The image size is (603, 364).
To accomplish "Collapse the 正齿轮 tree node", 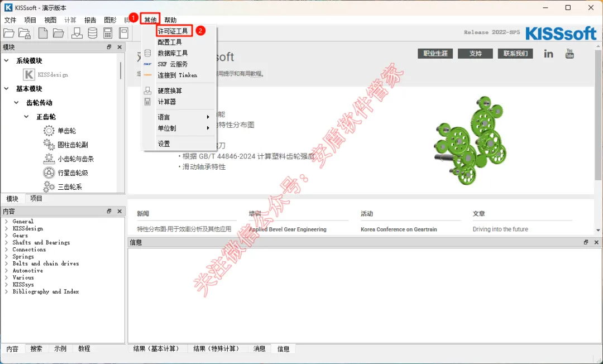I will pos(26,117).
